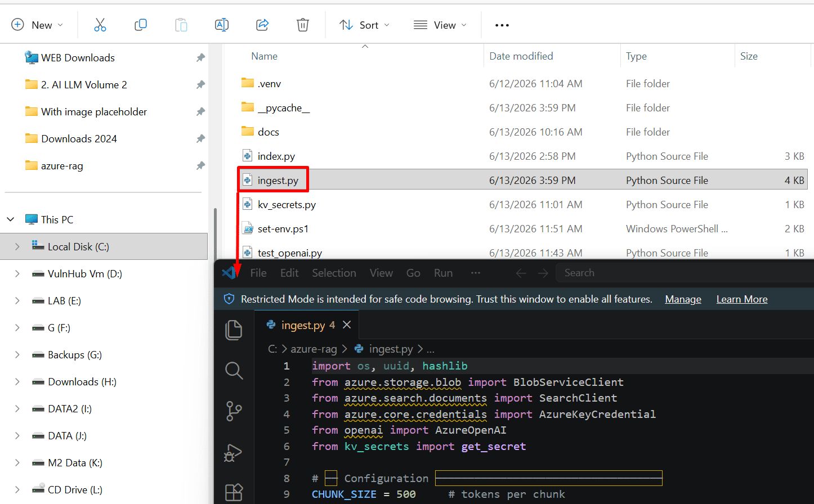Screen dimensions: 814x504
Task: Expand Backups (G:) drive node
Action: click(17, 354)
